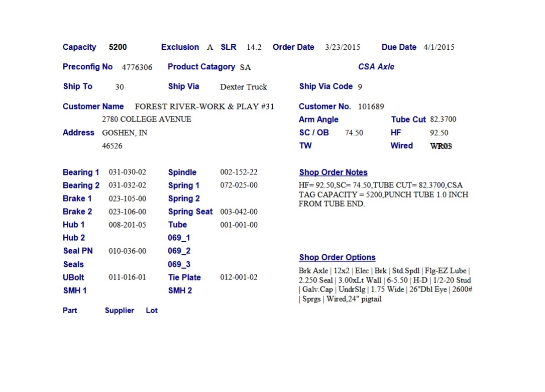Click the Capacity value 5200
The image size is (545, 392).
118,47
